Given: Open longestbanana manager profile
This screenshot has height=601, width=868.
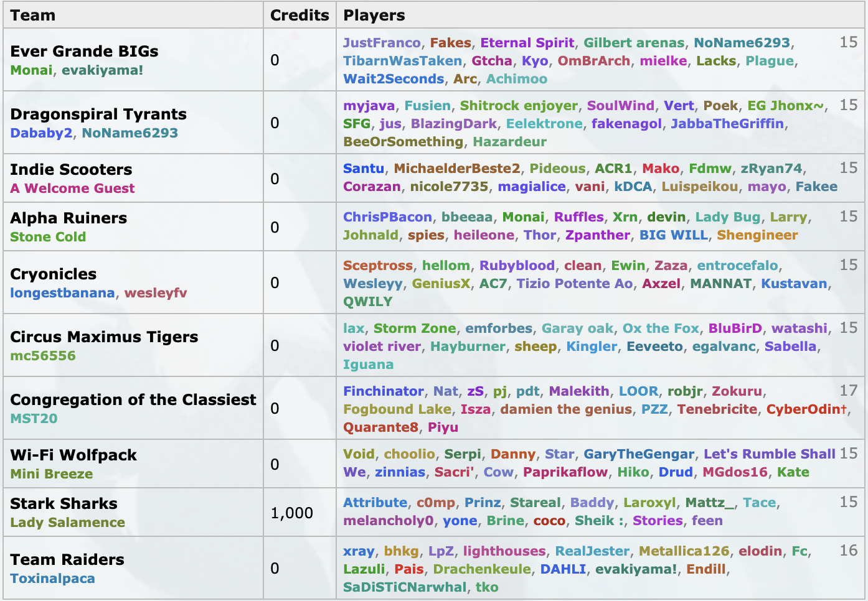Looking at the screenshot, I should click(x=62, y=293).
